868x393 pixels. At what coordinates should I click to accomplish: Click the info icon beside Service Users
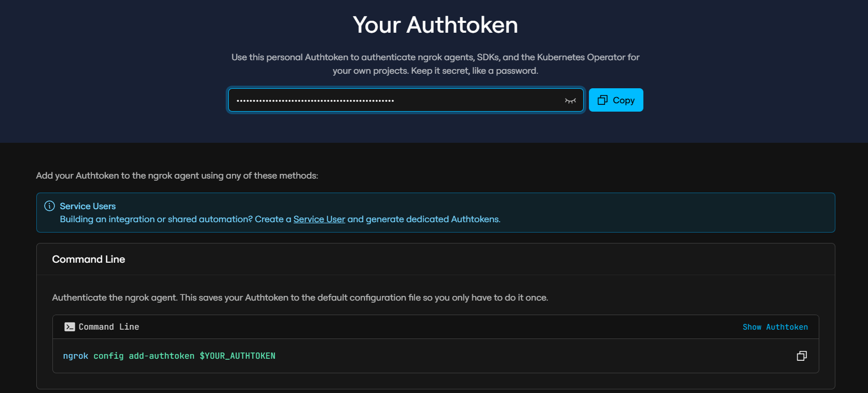tap(49, 206)
